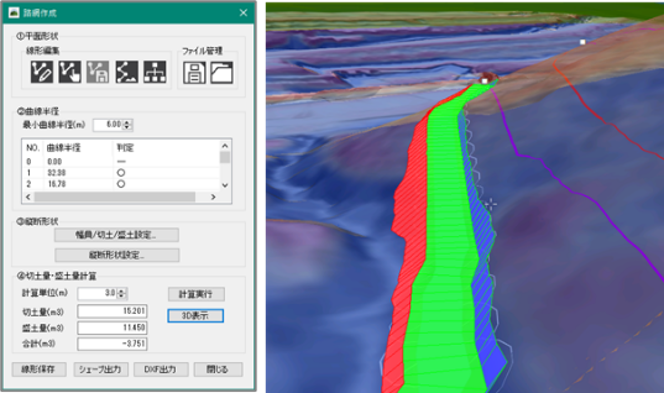Viewport: 664px width, 393px height.
Task: Click the 計算実行 button
Action: (x=196, y=294)
